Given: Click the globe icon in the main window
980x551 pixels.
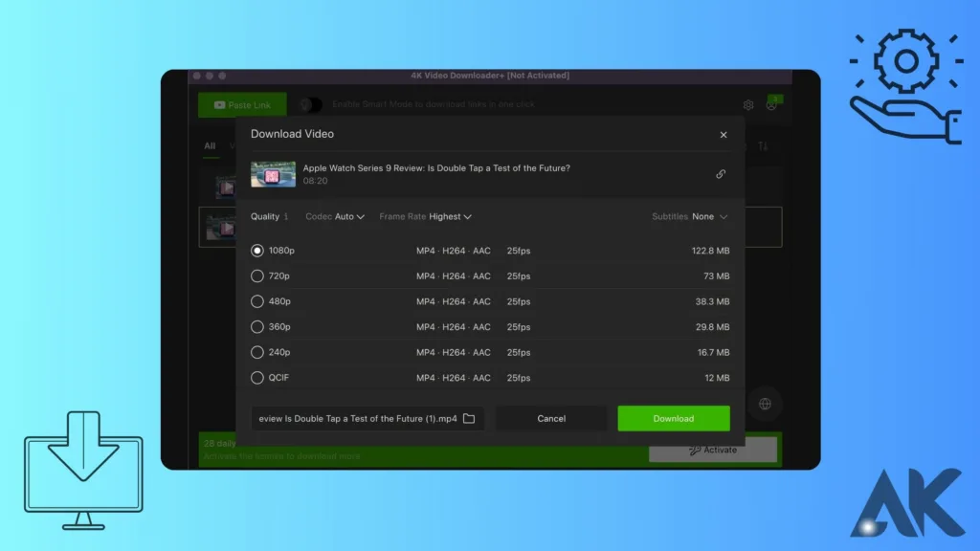Looking at the screenshot, I should click(765, 405).
